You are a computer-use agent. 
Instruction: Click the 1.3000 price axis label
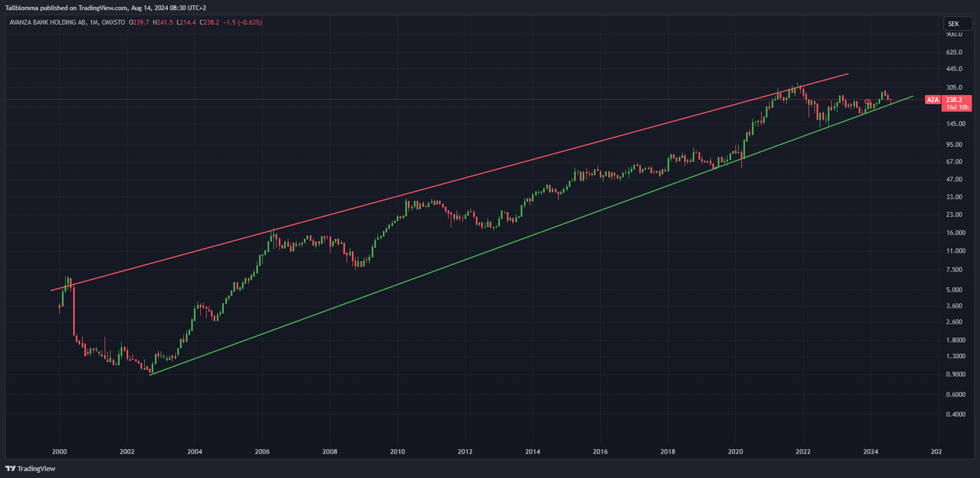955,356
